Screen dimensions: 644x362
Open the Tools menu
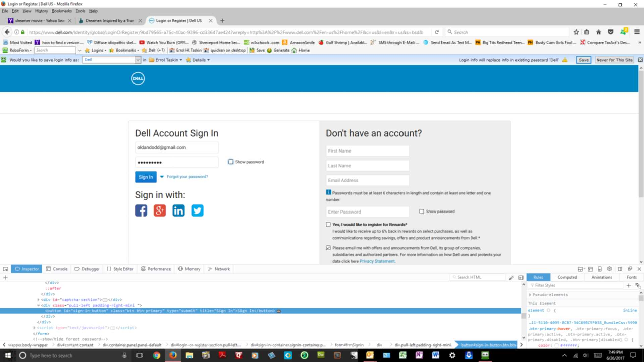[x=80, y=11]
